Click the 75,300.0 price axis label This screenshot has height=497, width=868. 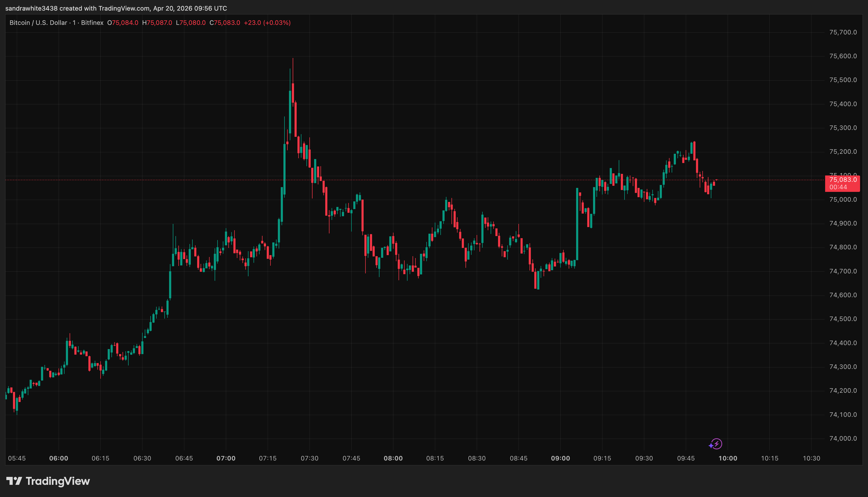(843, 128)
